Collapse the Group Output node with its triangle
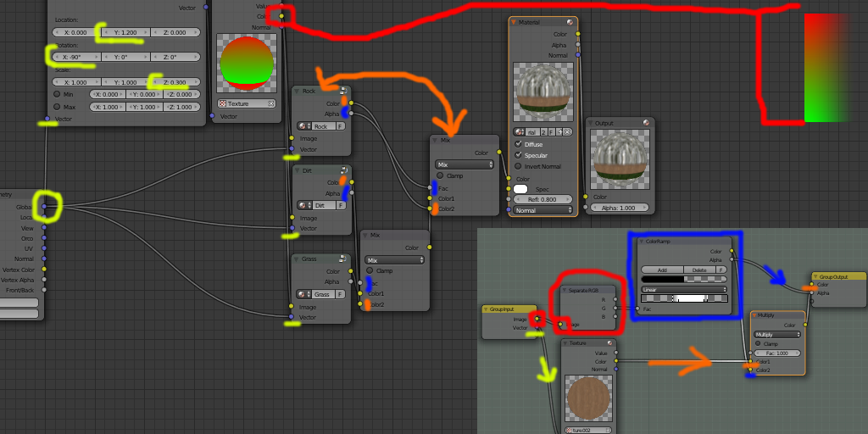The image size is (868, 434). point(816,276)
